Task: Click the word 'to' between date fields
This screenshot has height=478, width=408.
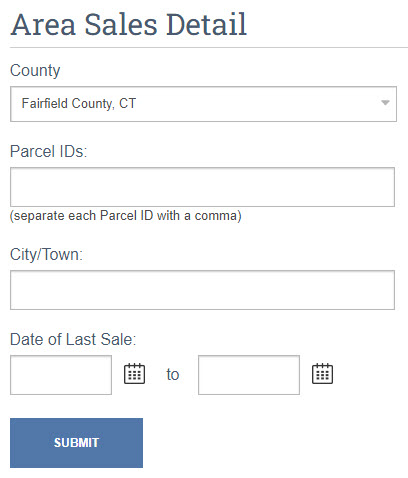Action: (173, 374)
